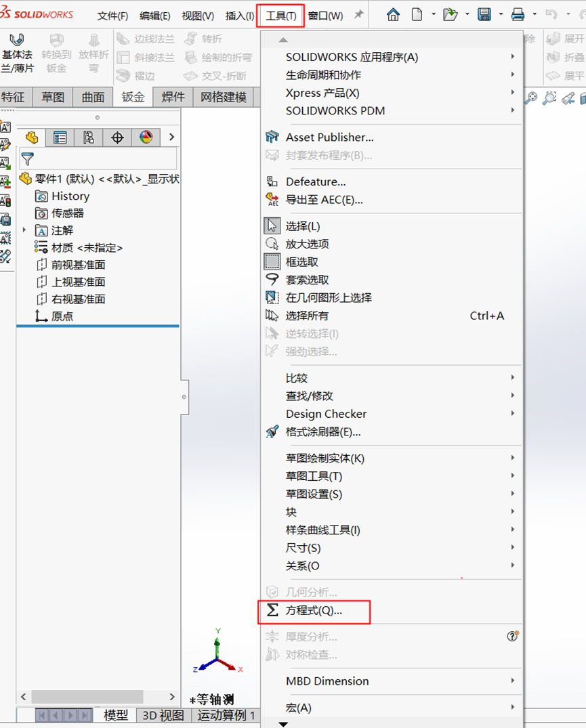This screenshot has width=586, height=728.
Task: Open PropertyManager tab icon
Action: pyautogui.click(x=60, y=137)
